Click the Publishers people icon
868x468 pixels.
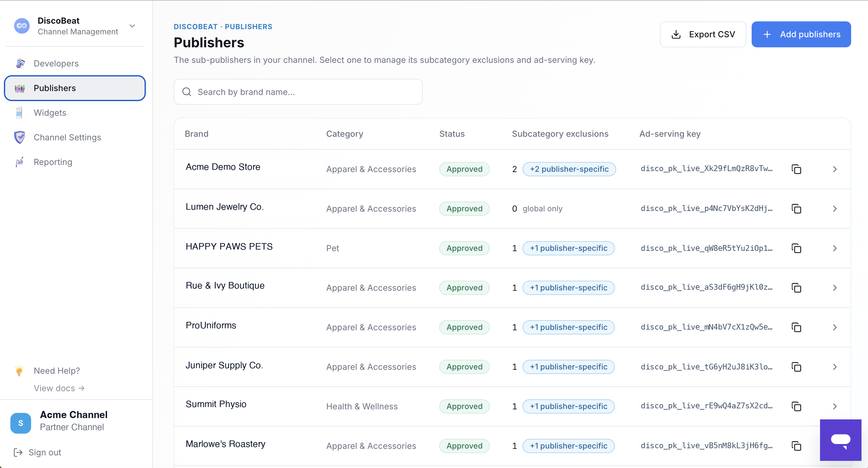[20, 88]
